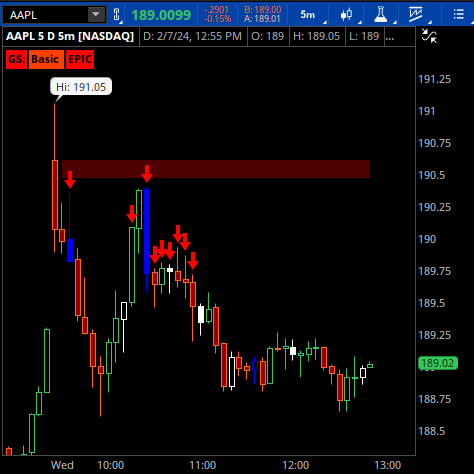This screenshot has height=474, width=474.
Task: Click the open value O: 189
Action: point(268,36)
